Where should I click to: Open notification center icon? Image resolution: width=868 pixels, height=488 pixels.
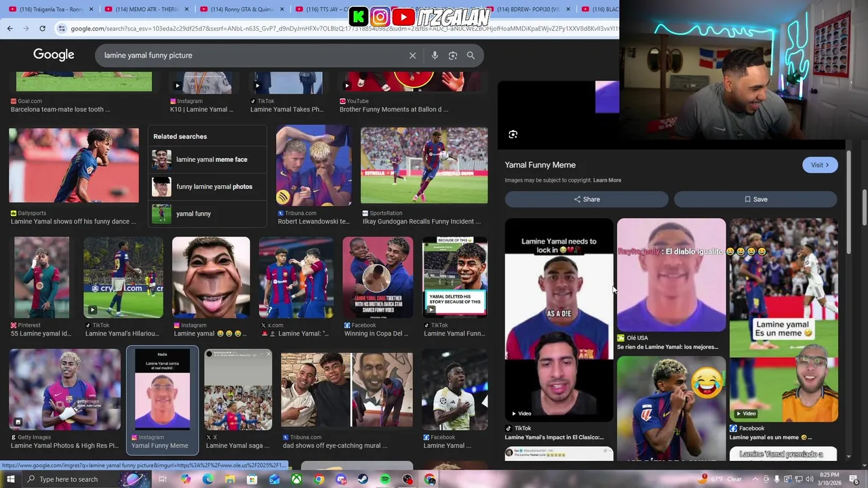pyautogui.click(x=854, y=479)
